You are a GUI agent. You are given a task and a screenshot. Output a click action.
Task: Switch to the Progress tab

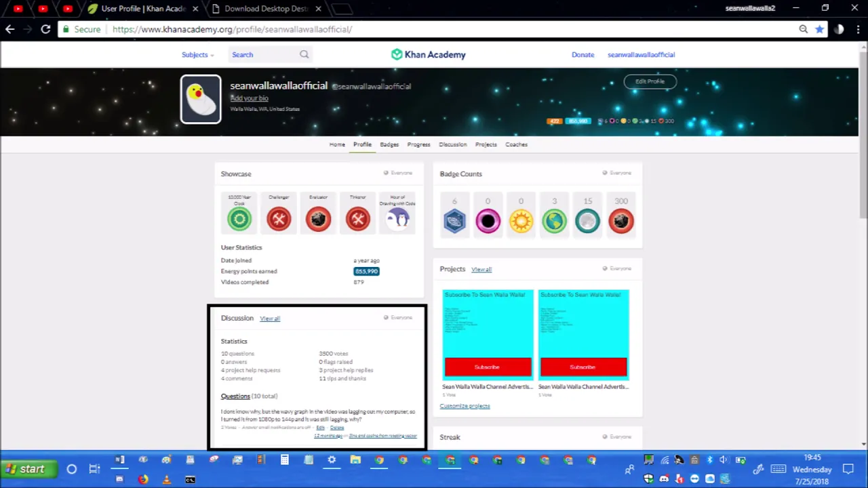pyautogui.click(x=418, y=144)
